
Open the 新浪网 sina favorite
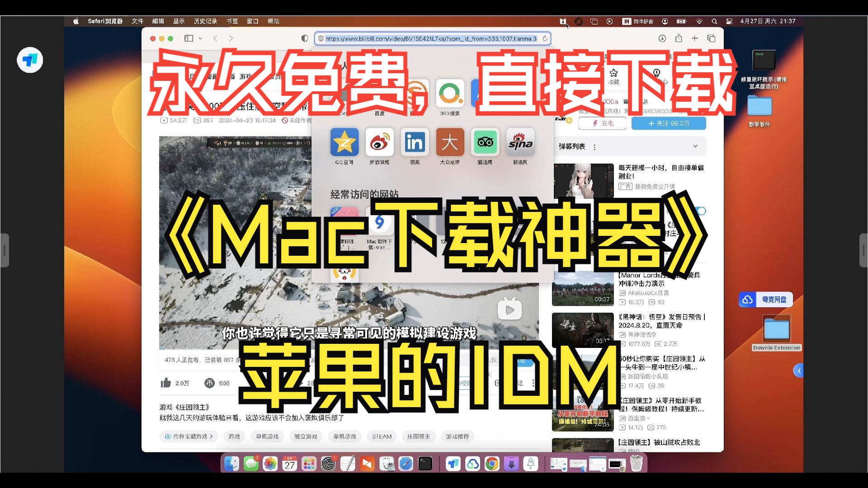(x=520, y=146)
